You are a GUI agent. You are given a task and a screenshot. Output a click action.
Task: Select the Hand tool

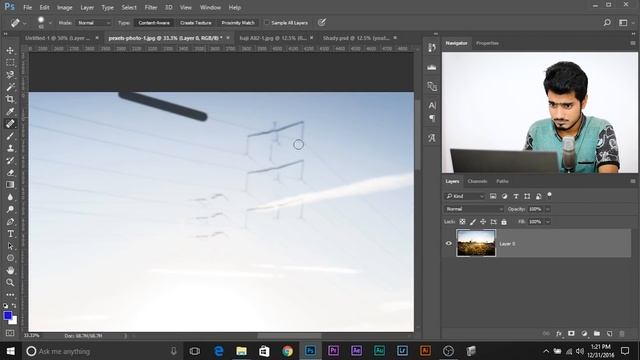(x=10, y=270)
